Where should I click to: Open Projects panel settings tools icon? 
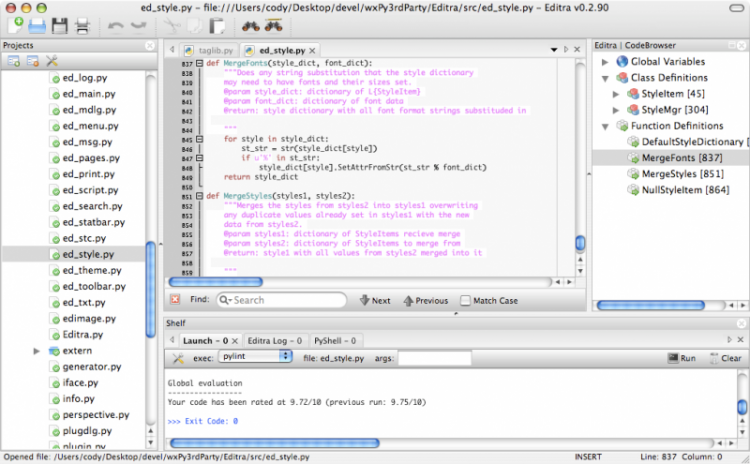point(52,61)
